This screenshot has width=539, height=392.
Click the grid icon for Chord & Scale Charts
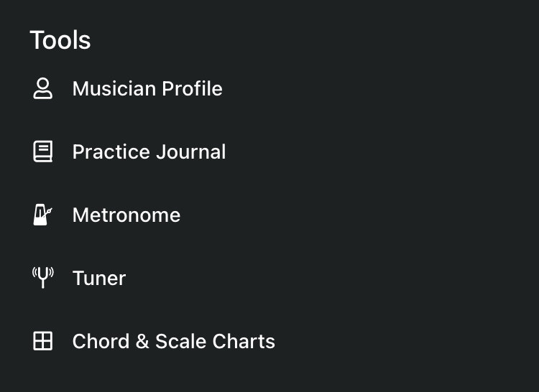(x=42, y=341)
